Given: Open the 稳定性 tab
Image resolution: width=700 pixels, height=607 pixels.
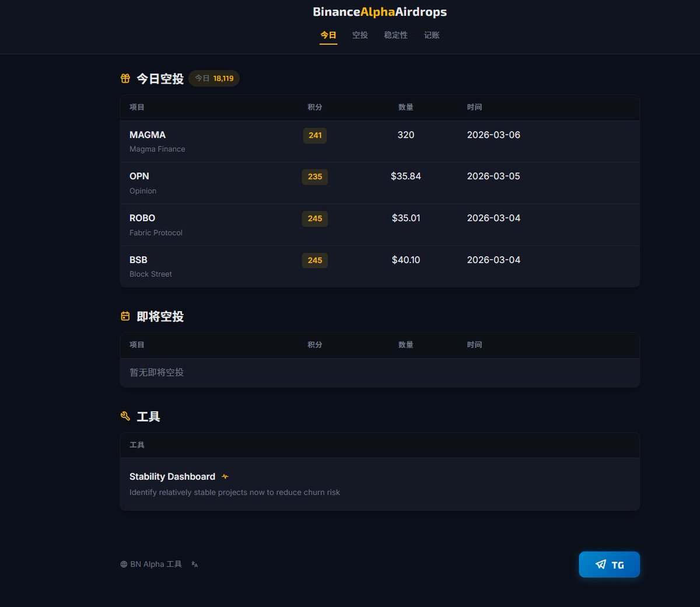Looking at the screenshot, I should click(x=395, y=35).
